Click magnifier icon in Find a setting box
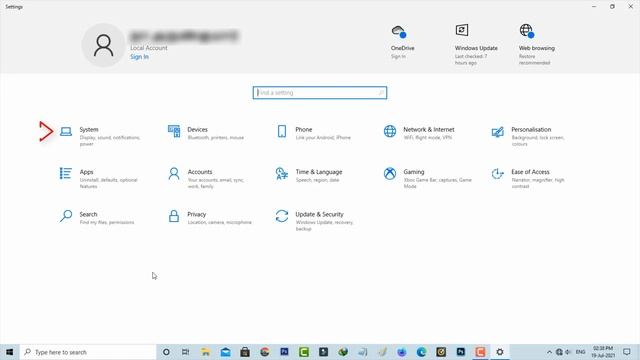Viewport: 640px width, 360px height. coord(381,93)
